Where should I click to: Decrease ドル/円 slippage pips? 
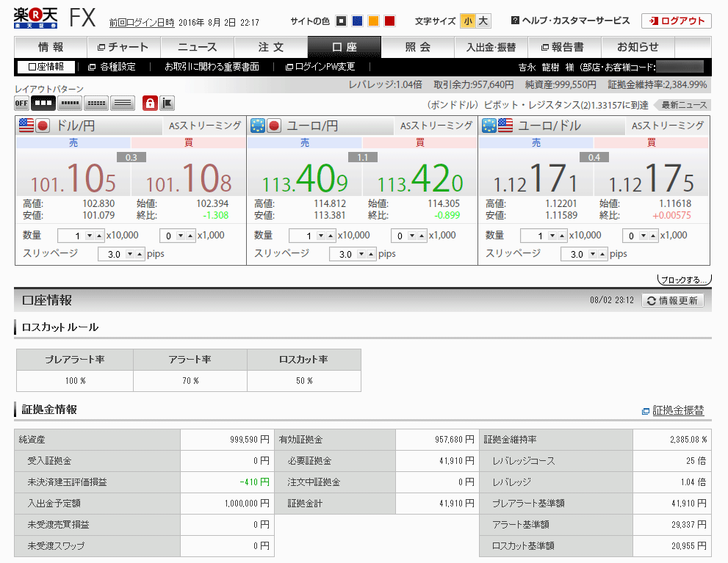[x=130, y=254]
